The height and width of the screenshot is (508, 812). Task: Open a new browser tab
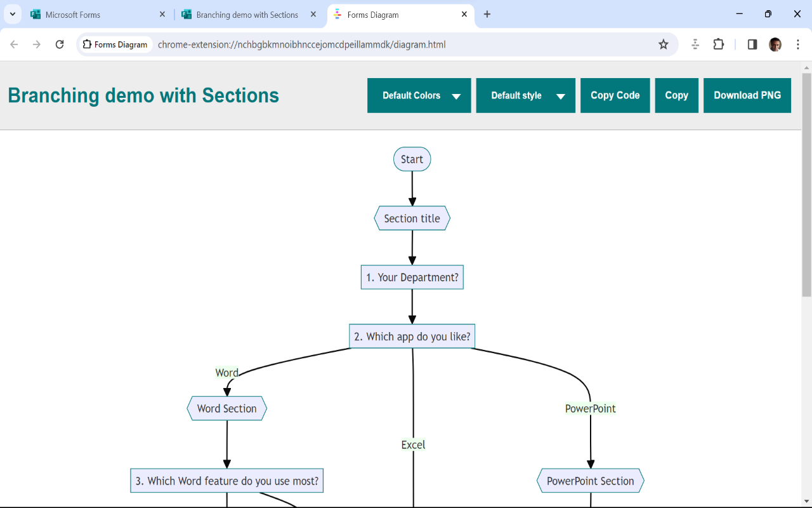pyautogui.click(x=487, y=14)
